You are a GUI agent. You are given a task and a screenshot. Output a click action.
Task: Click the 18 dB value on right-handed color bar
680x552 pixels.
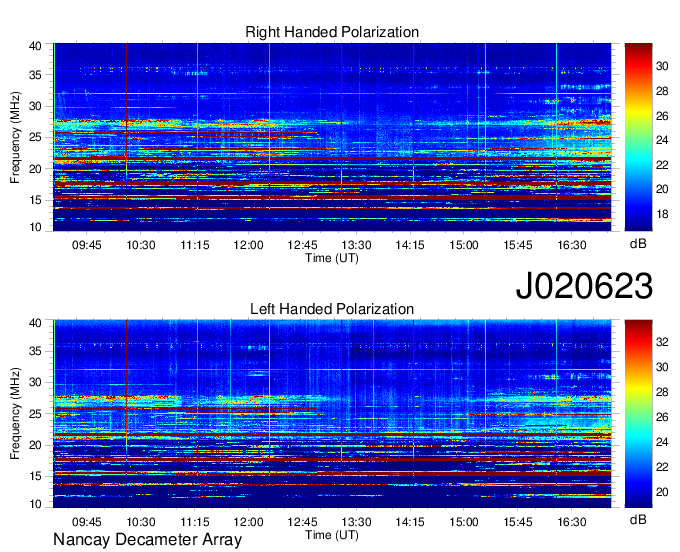pos(662,214)
